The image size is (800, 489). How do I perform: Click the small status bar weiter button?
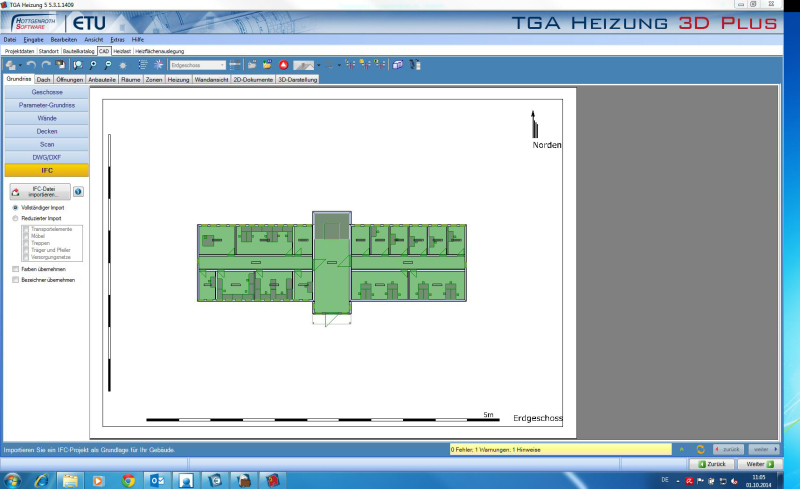coord(764,449)
